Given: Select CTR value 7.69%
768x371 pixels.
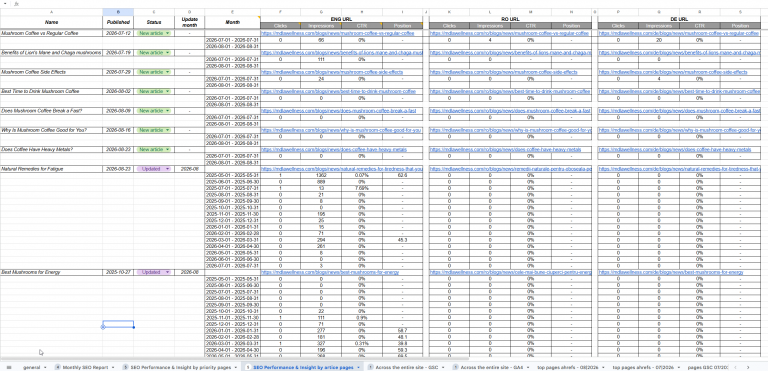Looking at the screenshot, I should pyautogui.click(x=361, y=188).
